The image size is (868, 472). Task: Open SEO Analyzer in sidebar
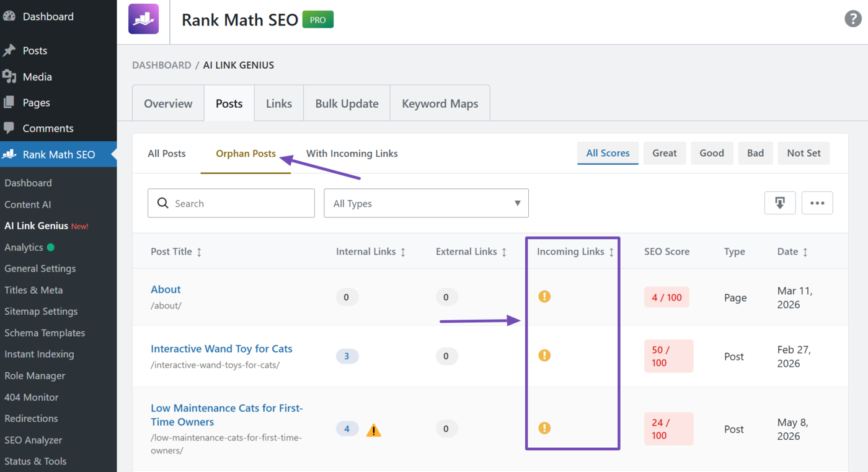(33, 440)
